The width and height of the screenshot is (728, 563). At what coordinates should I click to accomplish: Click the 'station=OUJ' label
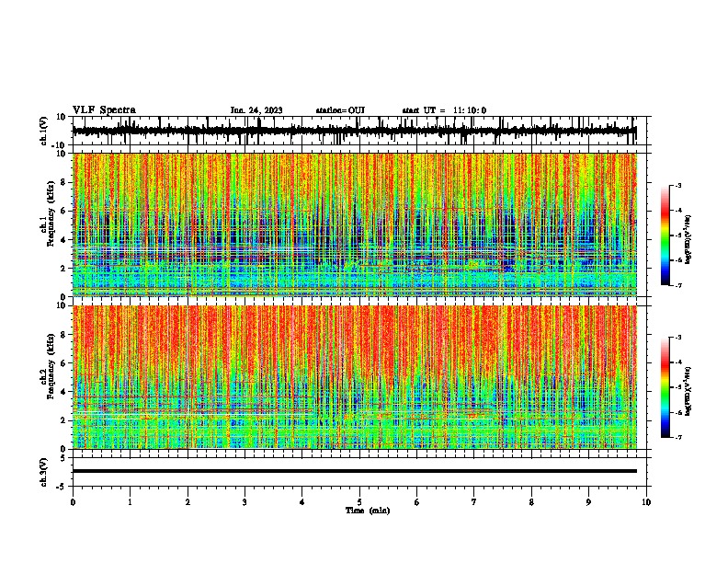(340, 110)
